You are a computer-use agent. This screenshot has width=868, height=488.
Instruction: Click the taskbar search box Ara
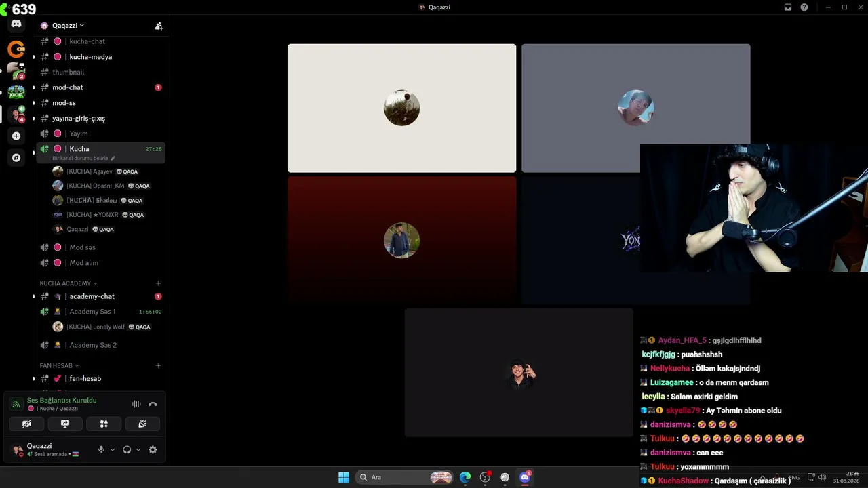coord(406,477)
